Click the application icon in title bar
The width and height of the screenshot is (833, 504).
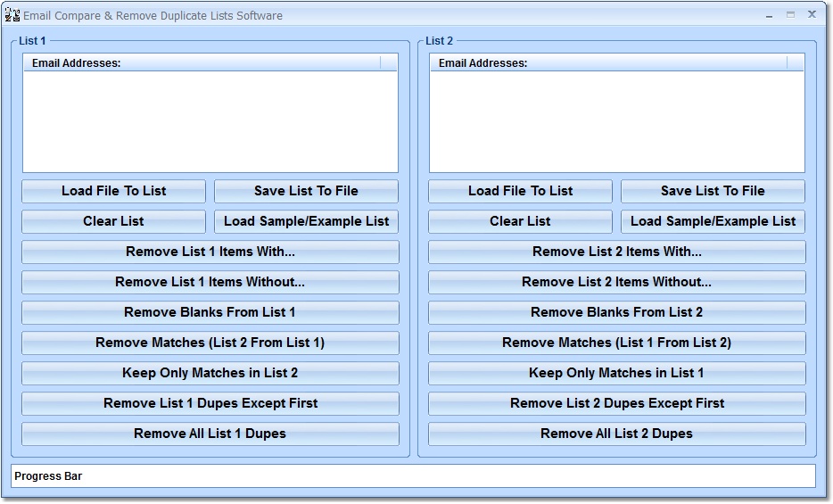pos(12,15)
